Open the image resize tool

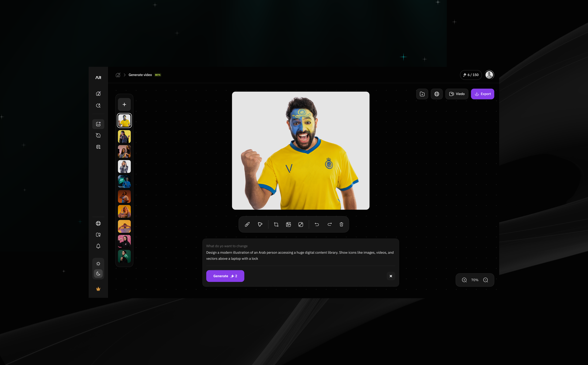(x=300, y=225)
